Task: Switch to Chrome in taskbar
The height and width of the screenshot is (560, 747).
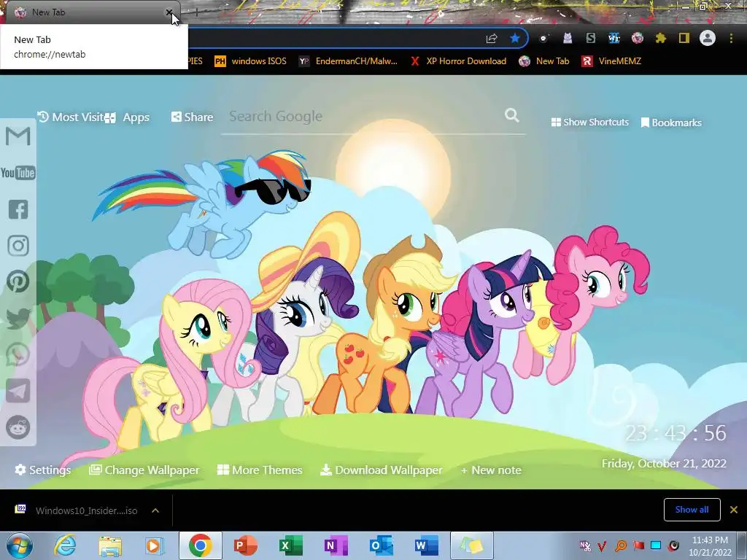Action: 200,545
